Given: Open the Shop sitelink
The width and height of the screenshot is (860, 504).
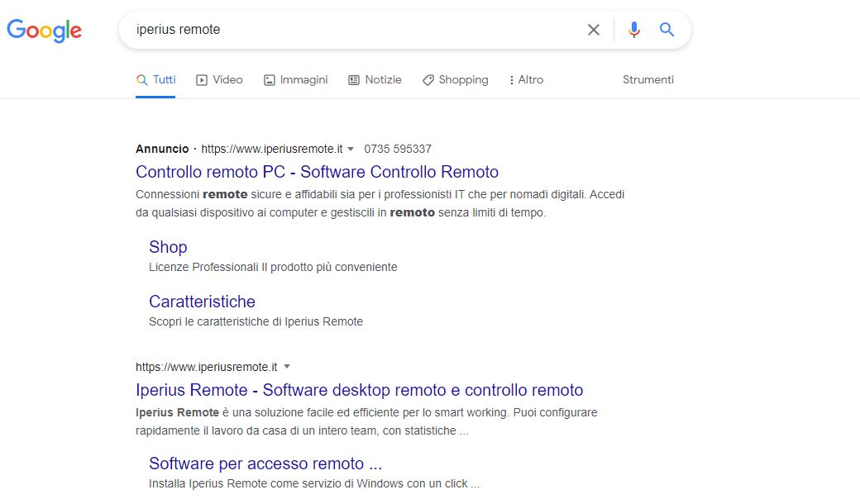Looking at the screenshot, I should pos(168,247).
